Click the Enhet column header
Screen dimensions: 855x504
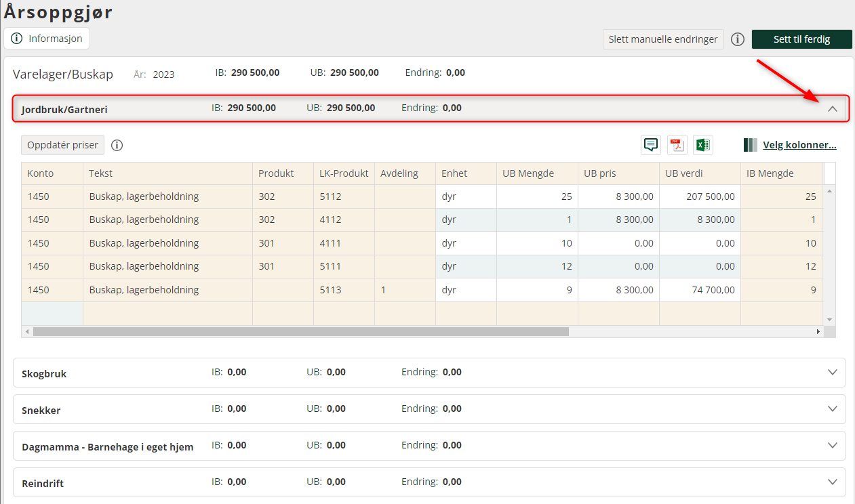(466, 173)
